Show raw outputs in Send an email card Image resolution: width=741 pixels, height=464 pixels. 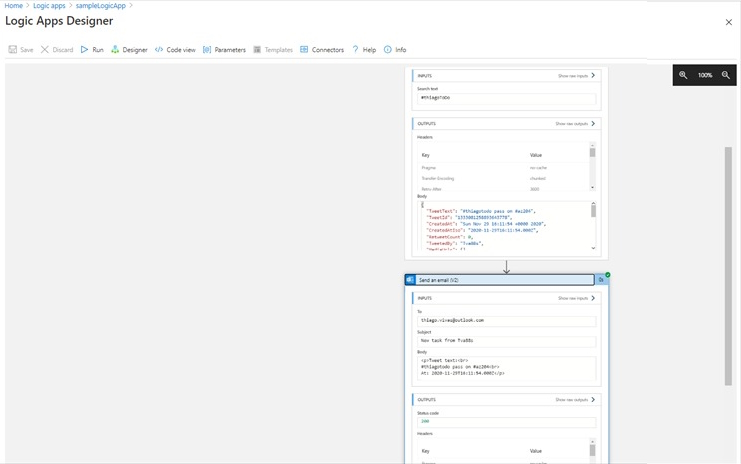[x=575, y=400]
